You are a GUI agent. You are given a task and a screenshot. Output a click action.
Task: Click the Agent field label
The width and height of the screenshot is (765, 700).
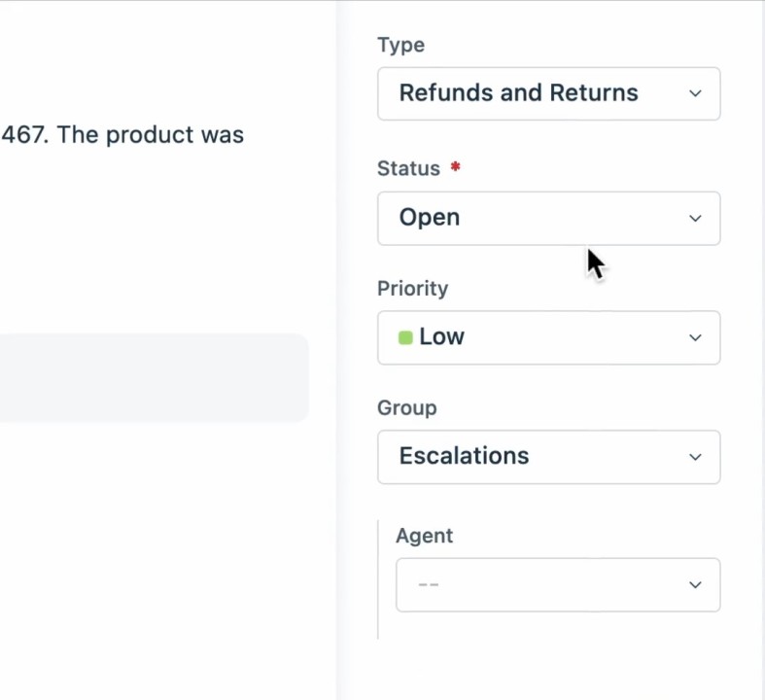(424, 536)
